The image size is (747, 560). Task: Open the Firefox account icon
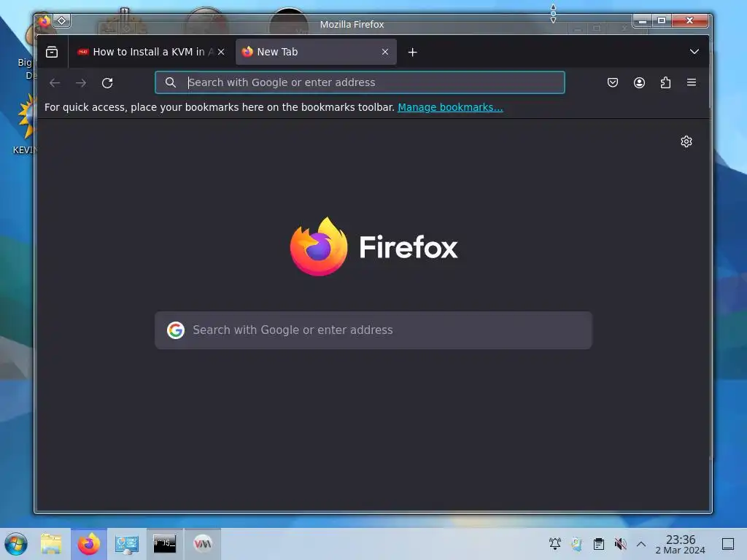click(x=639, y=83)
